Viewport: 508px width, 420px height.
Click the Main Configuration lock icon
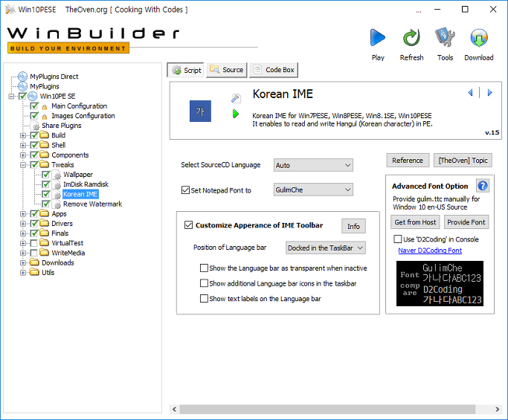pos(45,106)
